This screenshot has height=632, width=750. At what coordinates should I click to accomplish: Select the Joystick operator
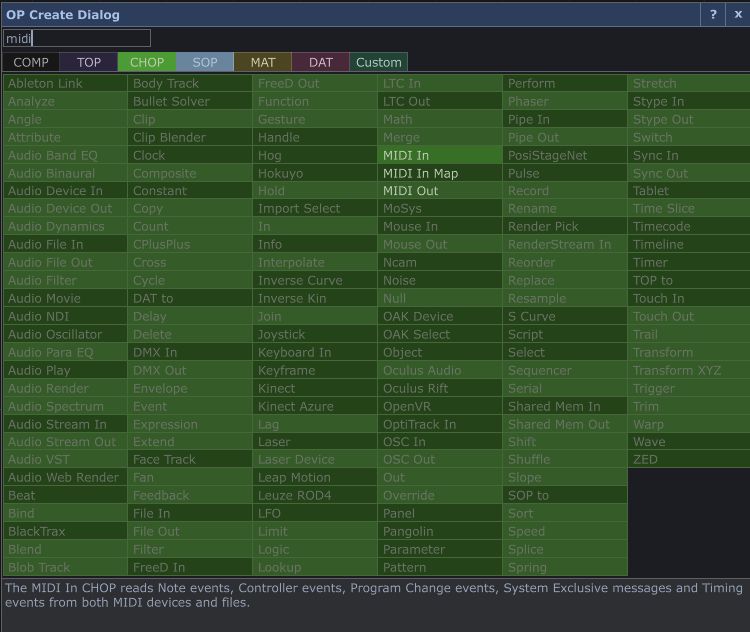[x=315, y=334]
